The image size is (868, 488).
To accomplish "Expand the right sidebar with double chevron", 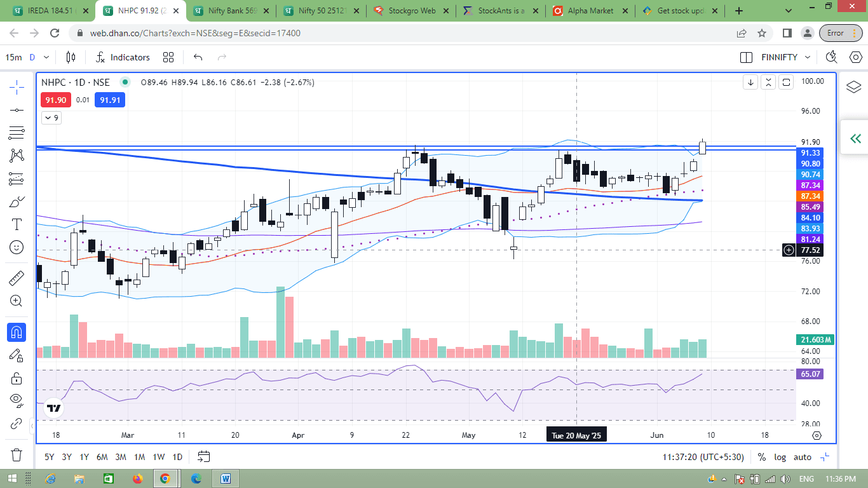I will 855,139.
